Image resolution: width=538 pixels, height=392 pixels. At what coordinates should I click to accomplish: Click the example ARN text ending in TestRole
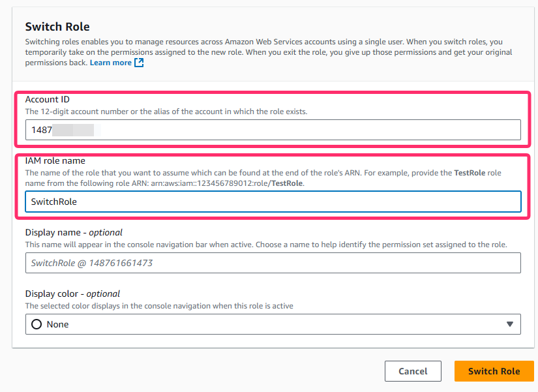click(227, 183)
